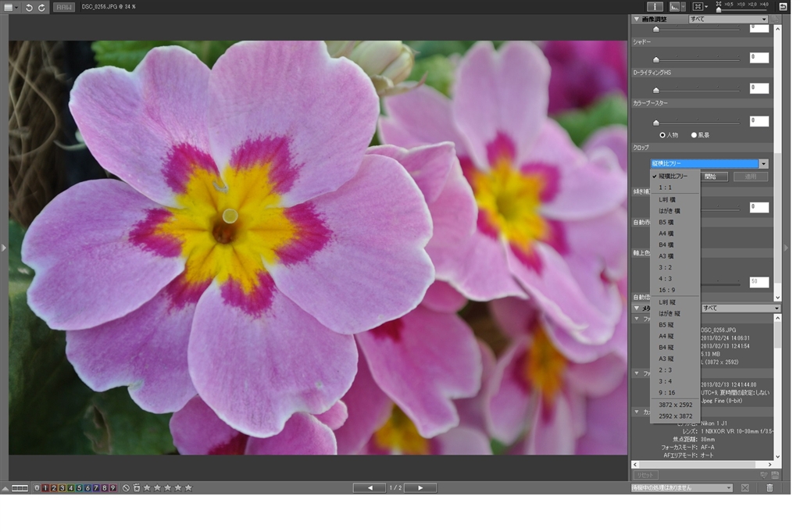Open the image info panel icon
Image resolution: width=800 pixels, height=532 pixels.
[655, 6]
